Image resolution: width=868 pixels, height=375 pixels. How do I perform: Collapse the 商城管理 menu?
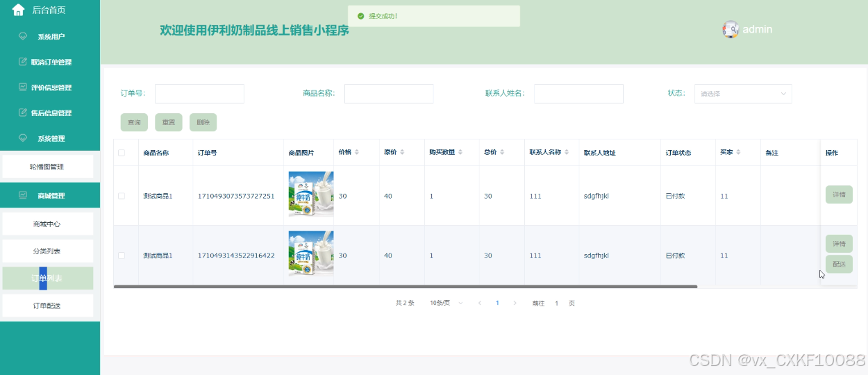coord(50,195)
